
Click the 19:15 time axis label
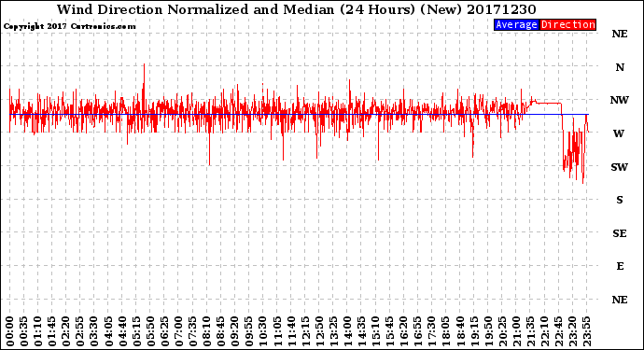pos(474,331)
